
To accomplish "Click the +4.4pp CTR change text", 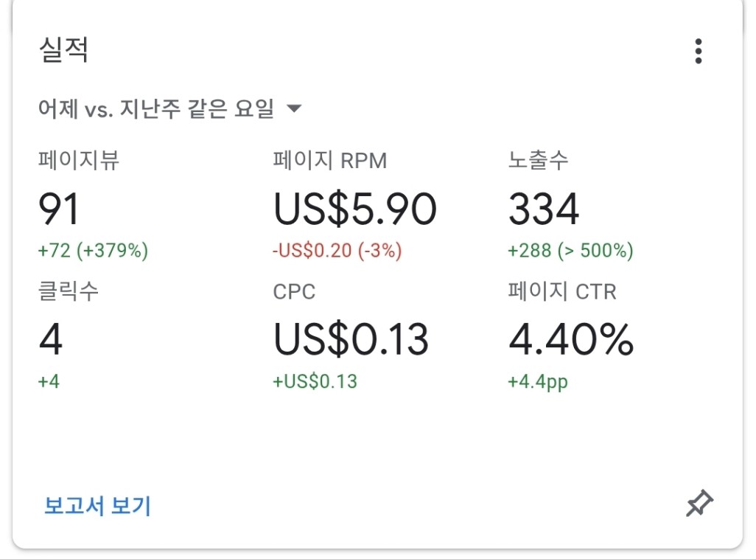I will pyautogui.click(x=538, y=382).
